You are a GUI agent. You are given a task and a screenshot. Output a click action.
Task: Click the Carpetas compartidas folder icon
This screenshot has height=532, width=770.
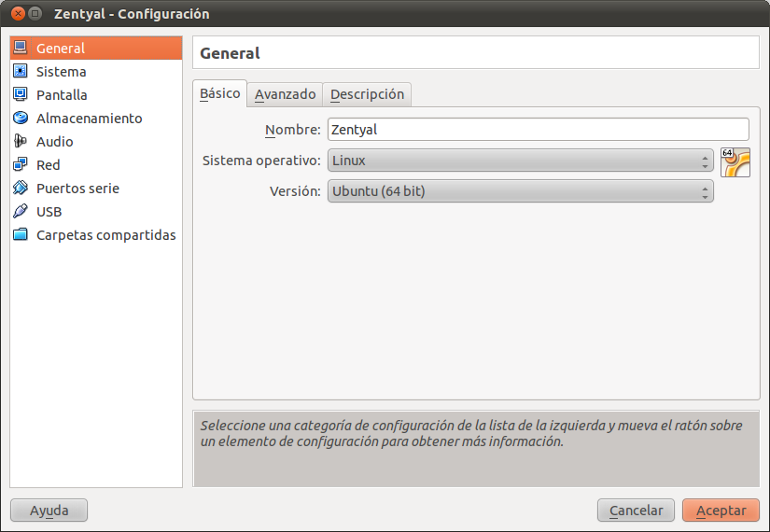(x=21, y=234)
